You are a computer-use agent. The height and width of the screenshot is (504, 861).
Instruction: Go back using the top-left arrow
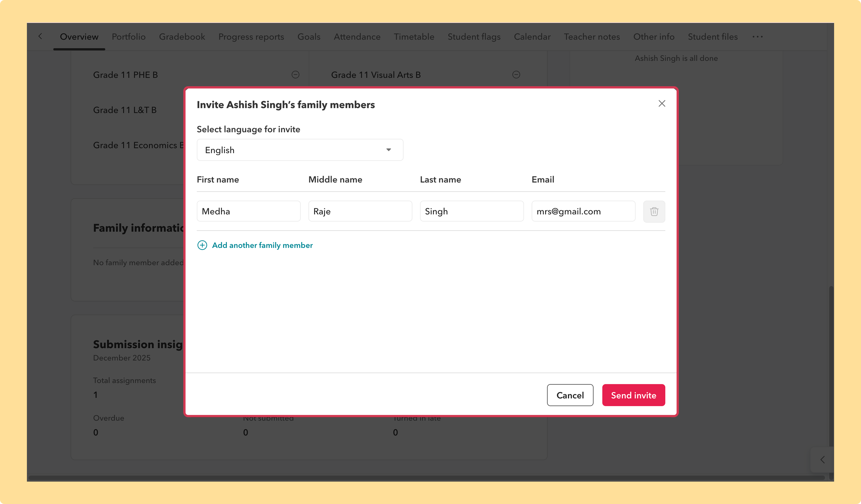pyautogui.click(x=40, y=36)
